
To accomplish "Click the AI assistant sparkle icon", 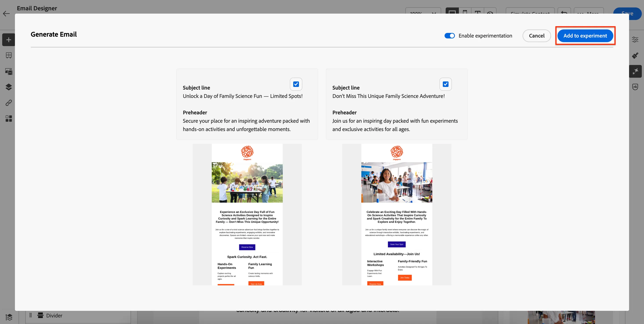I will click(635, 71).
